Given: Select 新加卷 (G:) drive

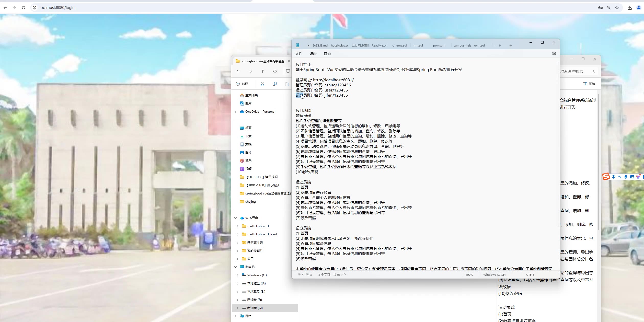Looking at the screenshot, I should [x=265, y=308].
